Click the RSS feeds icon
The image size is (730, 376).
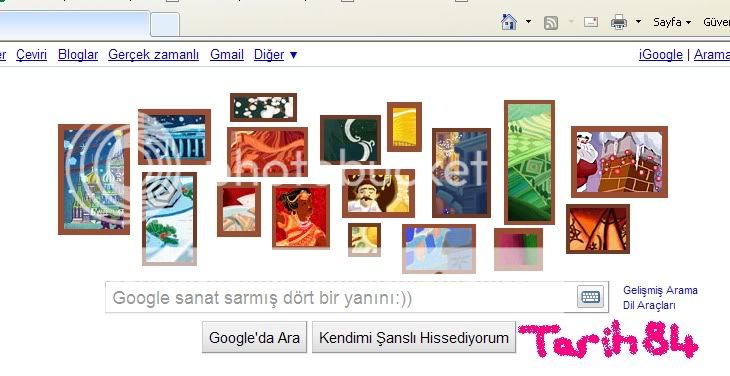(551, 22)
